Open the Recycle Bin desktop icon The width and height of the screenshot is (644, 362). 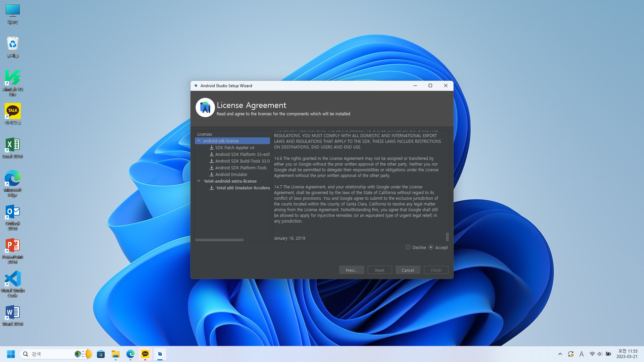tap(13, 47)
